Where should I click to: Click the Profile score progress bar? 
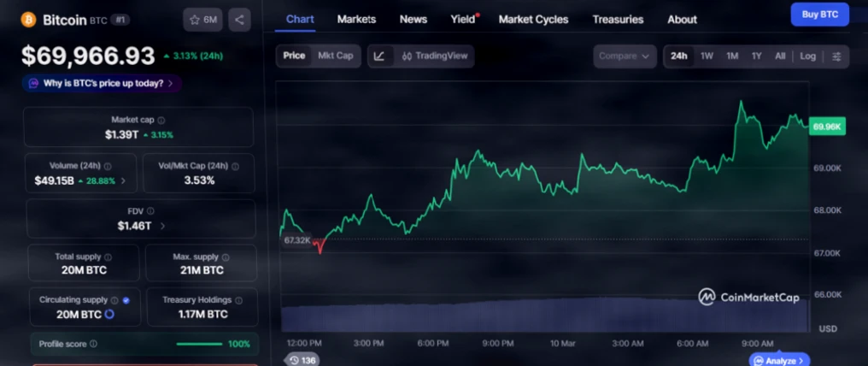coord(200,344)
